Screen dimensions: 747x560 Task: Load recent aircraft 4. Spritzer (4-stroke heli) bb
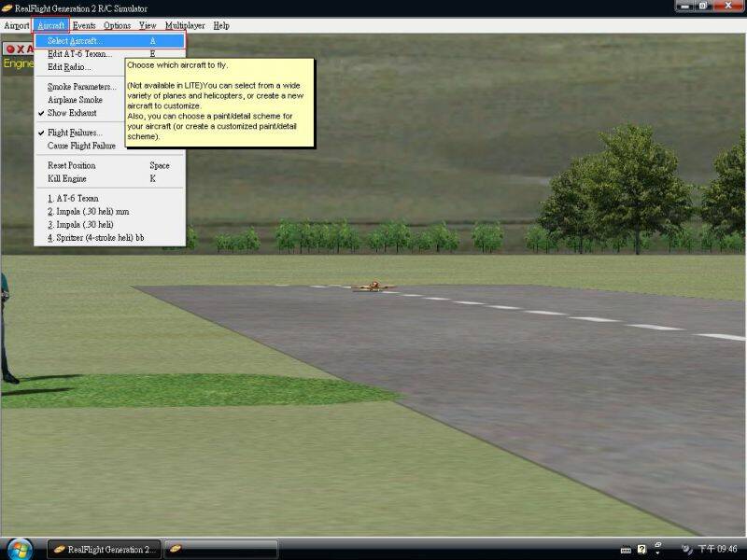click(110, 238)
